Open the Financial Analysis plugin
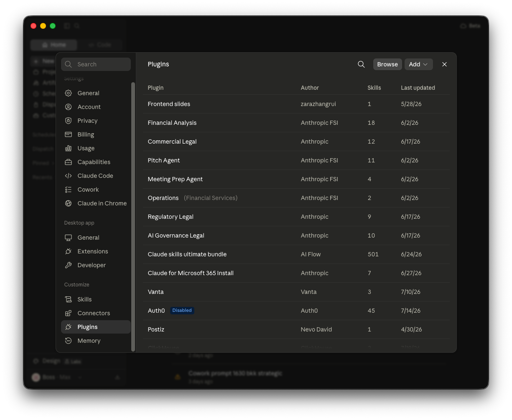The width and height of the screenshot is (512, 420). [172, 123]
